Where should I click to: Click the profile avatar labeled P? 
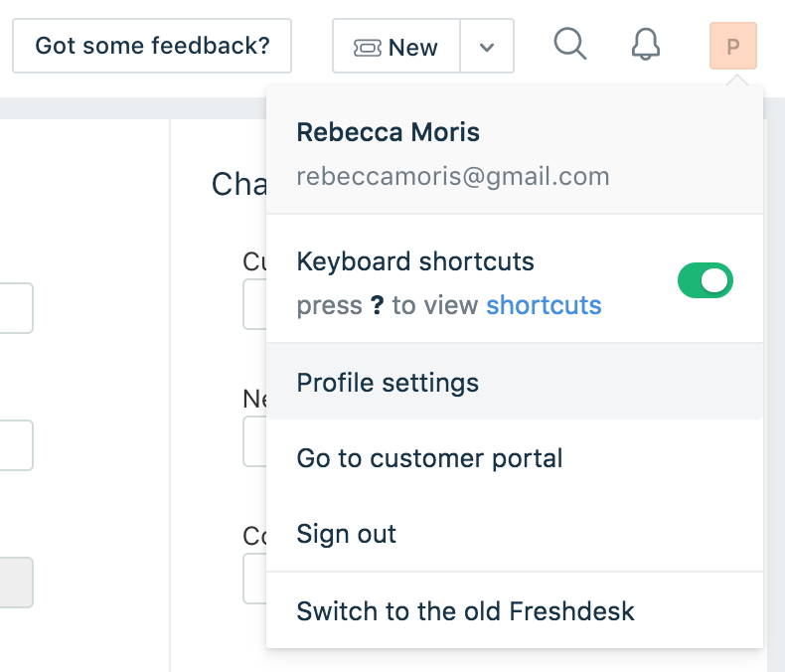click(733, 46)
